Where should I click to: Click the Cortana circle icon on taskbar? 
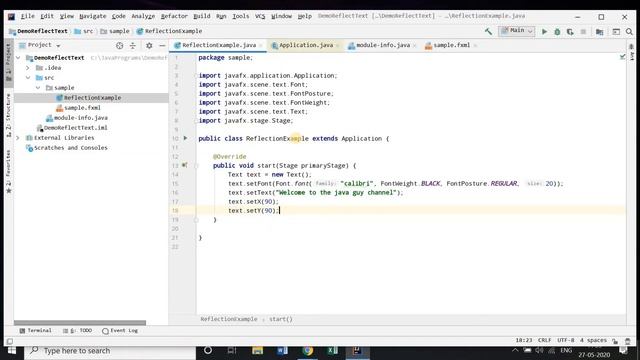(x=208, y=351)
